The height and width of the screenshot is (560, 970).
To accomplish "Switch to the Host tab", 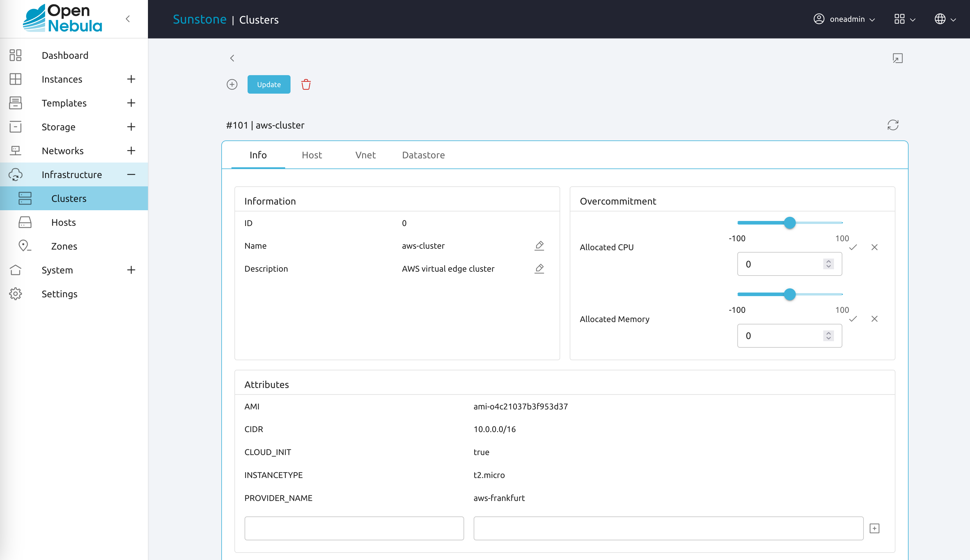I will [x=311, y=155].
